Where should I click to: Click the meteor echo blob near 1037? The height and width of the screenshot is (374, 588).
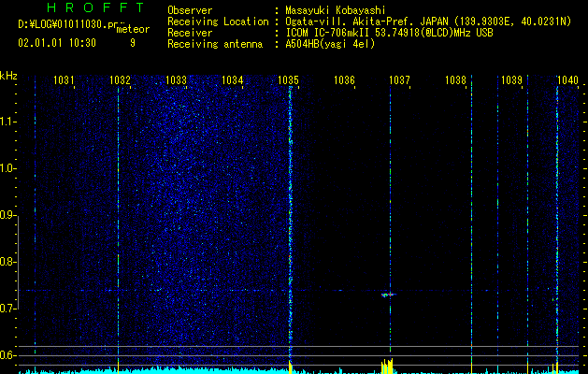(x=388, y=295)
